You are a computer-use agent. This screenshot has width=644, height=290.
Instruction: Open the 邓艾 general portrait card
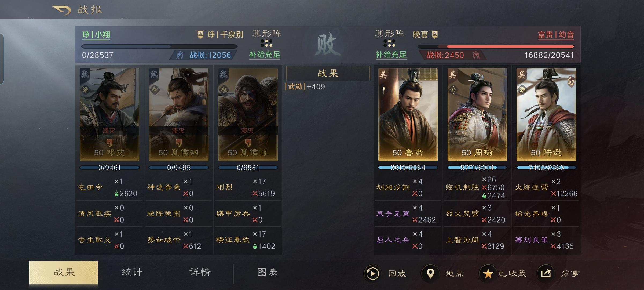pos(109,115)
